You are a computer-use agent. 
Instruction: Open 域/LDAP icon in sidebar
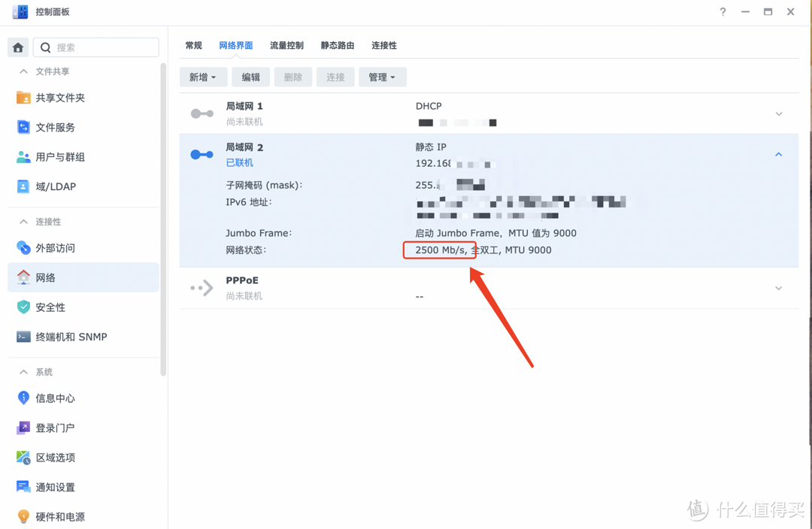pyautogui.click(x=23, y=186)
